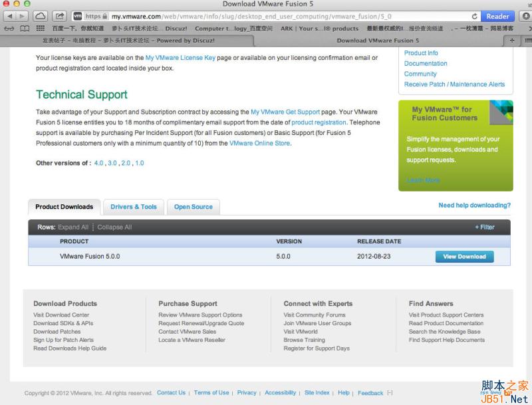Click Contact VMware Sales link
This screenshot has height=405, width=532.
[x=188, y=332]
